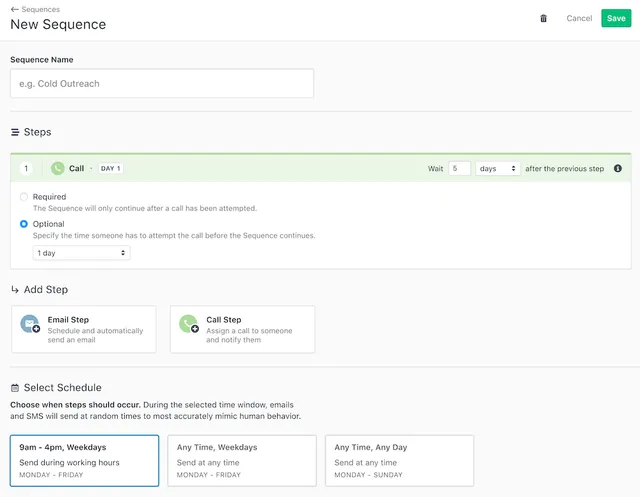Click the 'MONDAY - SUNDAY' text
This screenshot has width=640, height=497.
pos(368,475)
